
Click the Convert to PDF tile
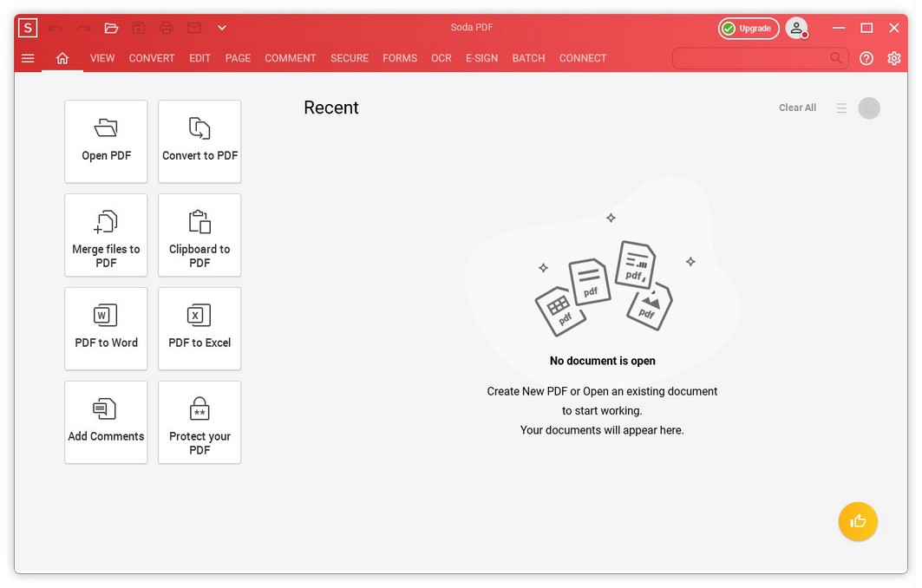pos(199,141)
